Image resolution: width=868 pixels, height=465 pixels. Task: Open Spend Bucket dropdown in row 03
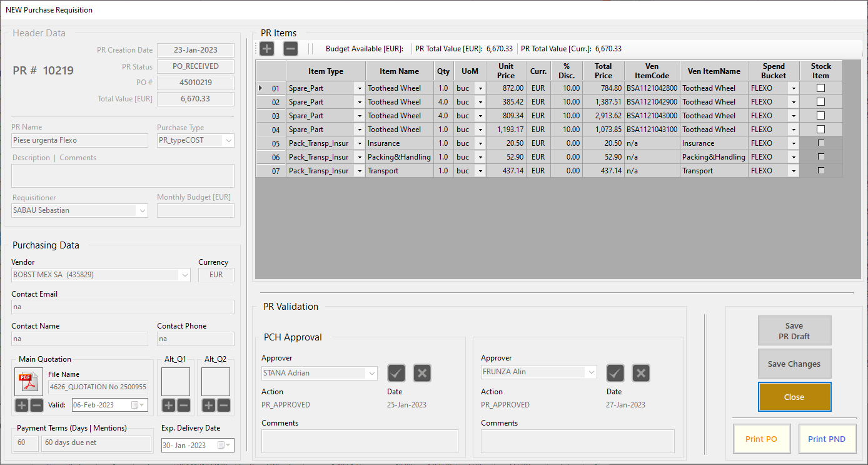click(794, 116)
